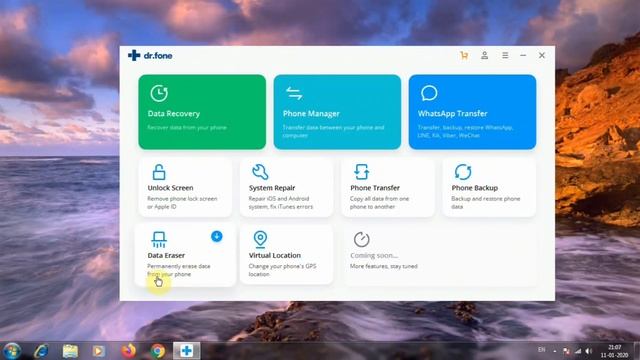
Task: Click the Virtual Location pin icon
Action: [x=260, y=239]
